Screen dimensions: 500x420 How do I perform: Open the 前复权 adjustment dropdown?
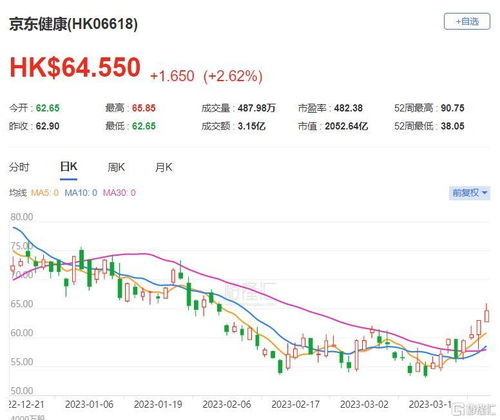pos(469,193)
